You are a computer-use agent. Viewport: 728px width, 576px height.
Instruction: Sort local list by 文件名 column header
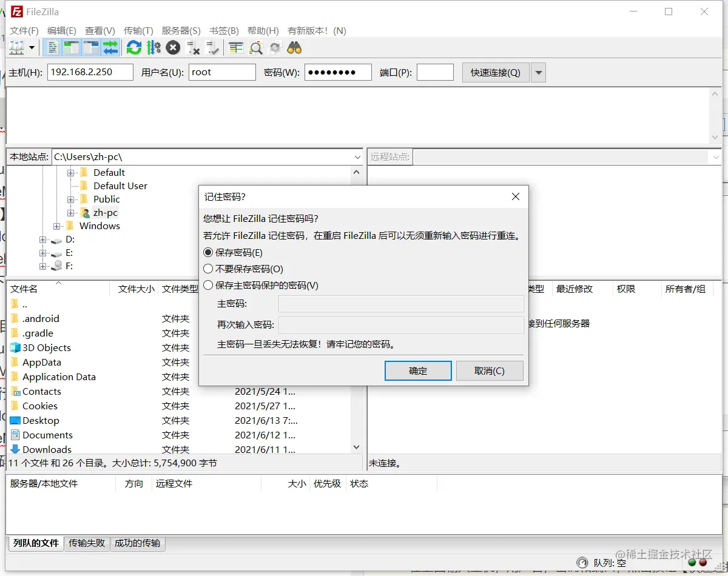[58, 289]
